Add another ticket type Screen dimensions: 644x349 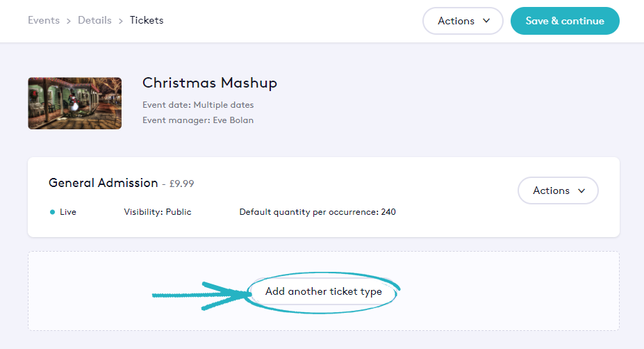coord(324,291)
